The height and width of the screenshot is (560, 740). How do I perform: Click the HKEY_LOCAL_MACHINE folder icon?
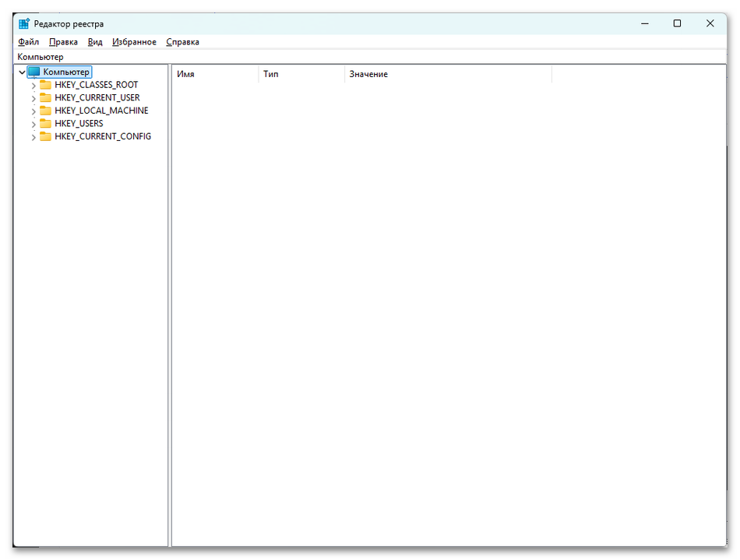point(45,111)
